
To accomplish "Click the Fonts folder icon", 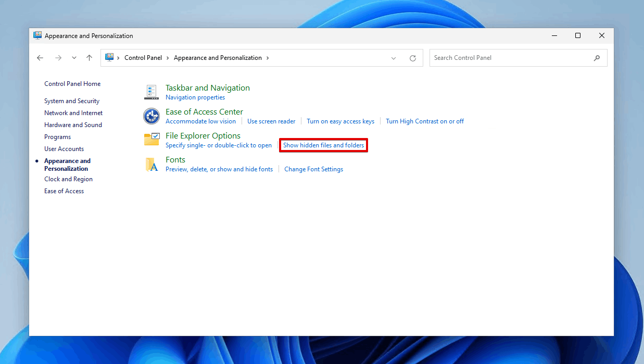I will point(151,164).
